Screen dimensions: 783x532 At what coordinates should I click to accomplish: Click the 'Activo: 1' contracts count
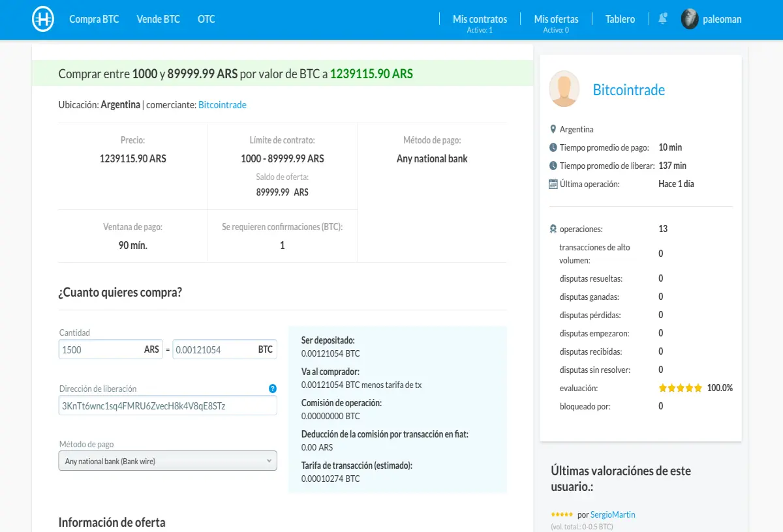pyautogui.click(x=480, y=30)
